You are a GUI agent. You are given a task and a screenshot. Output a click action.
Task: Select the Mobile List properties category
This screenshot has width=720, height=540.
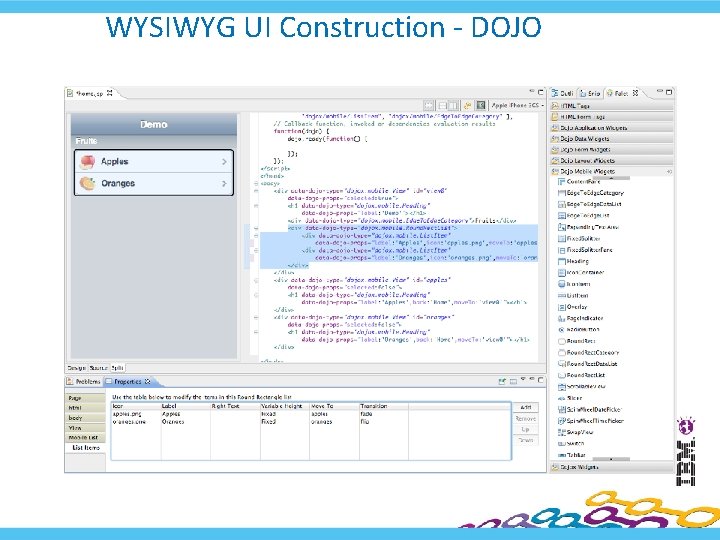click(85, 438)
